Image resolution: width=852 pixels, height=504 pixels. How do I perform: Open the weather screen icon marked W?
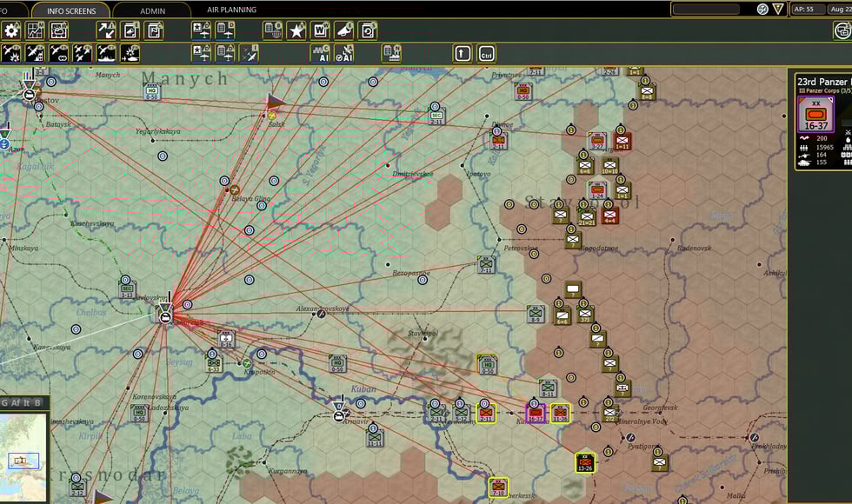(x=59, y=30)
